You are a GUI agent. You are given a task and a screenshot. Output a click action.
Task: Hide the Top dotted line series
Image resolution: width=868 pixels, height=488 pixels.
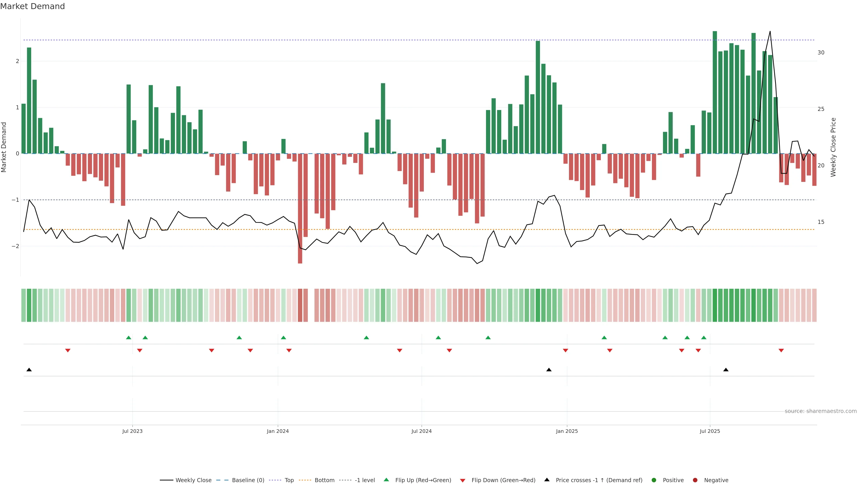289,480
